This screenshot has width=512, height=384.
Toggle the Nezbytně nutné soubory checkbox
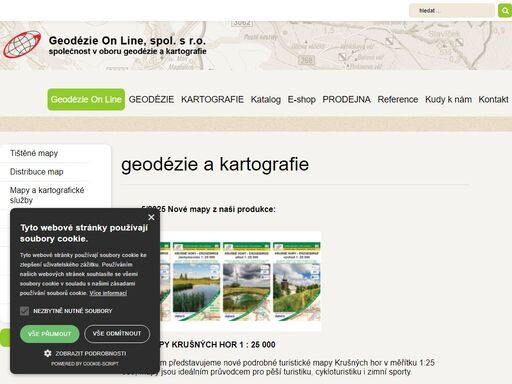pos(24,311)
